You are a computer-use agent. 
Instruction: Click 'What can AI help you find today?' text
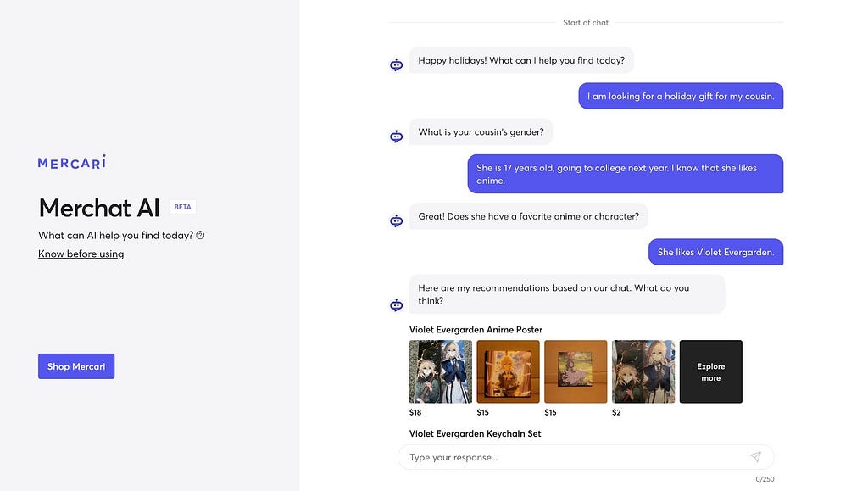[x=115, y=235]
